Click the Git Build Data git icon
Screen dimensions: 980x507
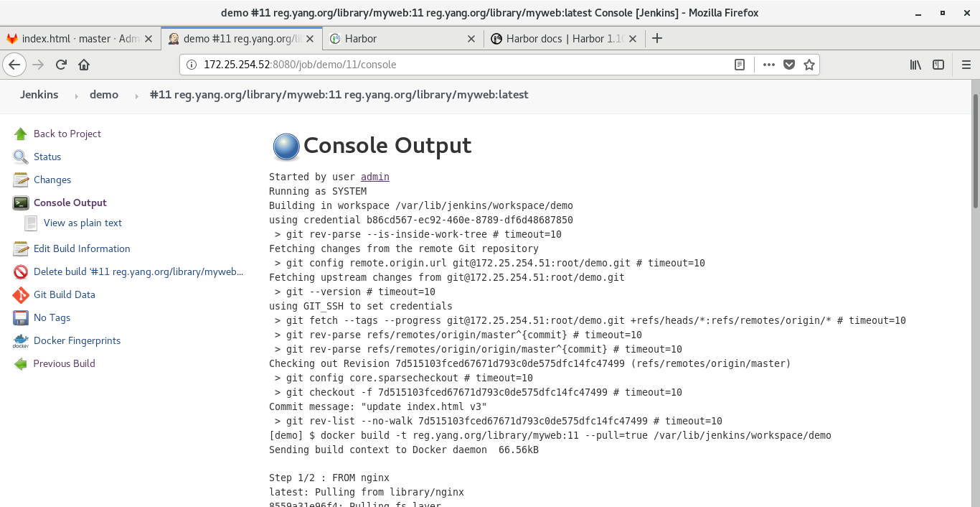(x=20, y=294)
